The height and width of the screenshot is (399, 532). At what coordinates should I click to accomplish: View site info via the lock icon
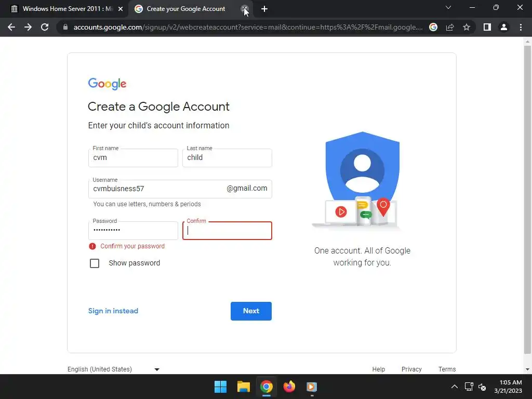(65, 27)
